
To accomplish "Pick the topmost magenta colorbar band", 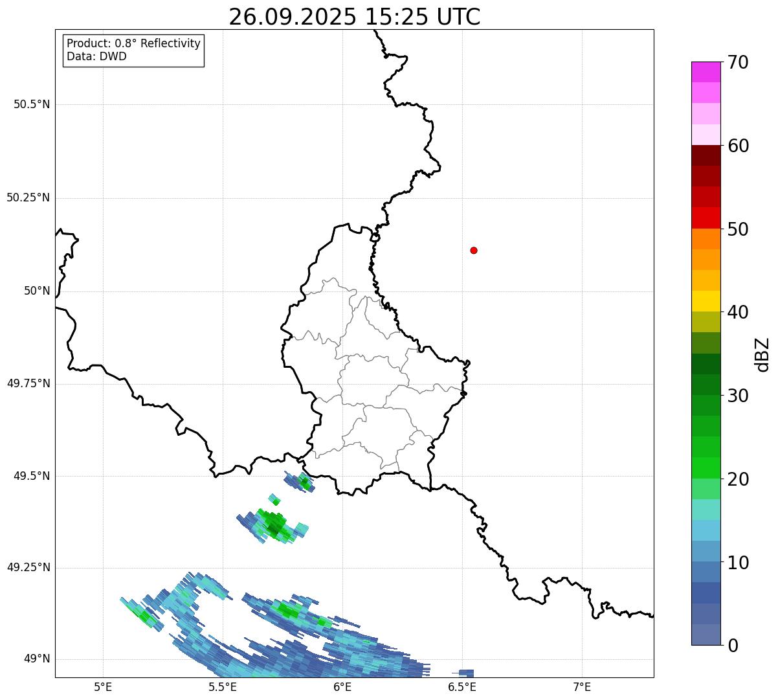I will coord(706,72).
